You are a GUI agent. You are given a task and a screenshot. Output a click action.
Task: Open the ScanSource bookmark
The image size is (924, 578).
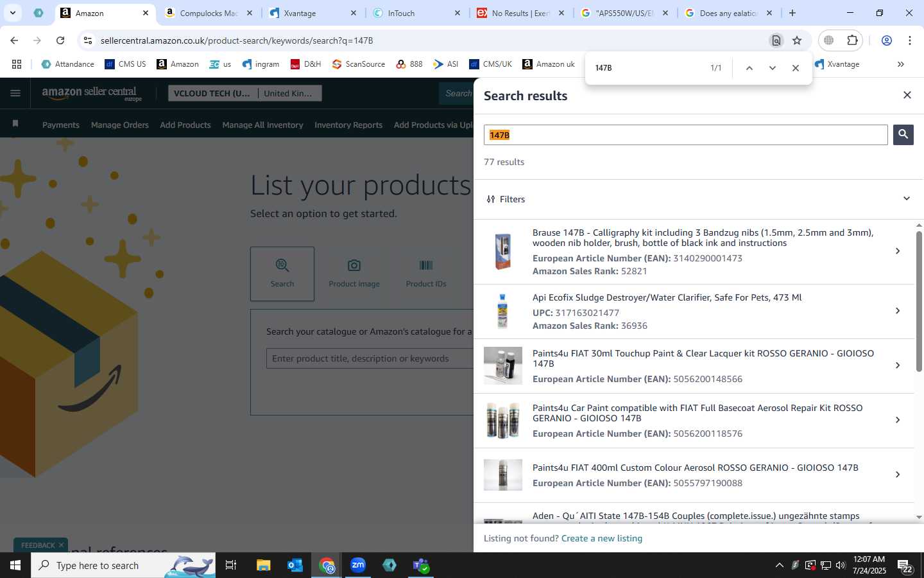pos(359,64)
